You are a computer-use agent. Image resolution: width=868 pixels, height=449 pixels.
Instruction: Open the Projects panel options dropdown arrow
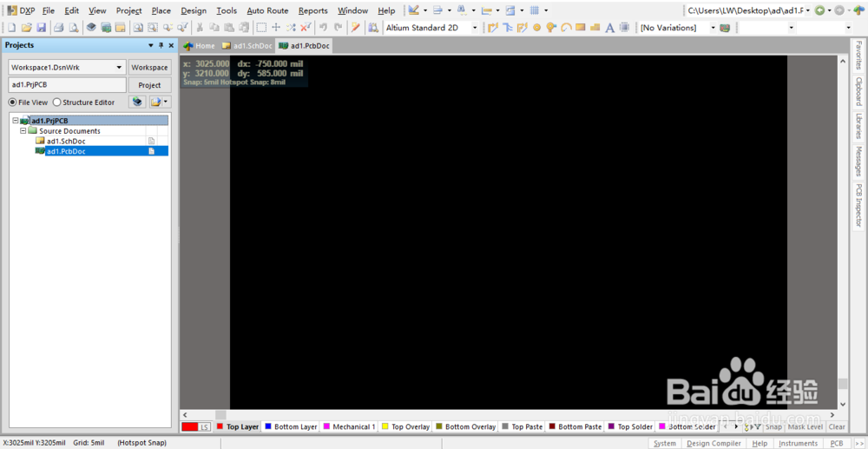click(150, 45)
